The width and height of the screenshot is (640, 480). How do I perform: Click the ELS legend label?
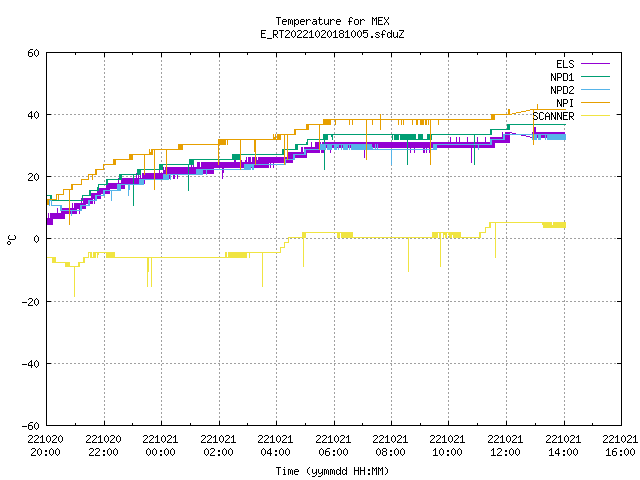click(565, 64)
